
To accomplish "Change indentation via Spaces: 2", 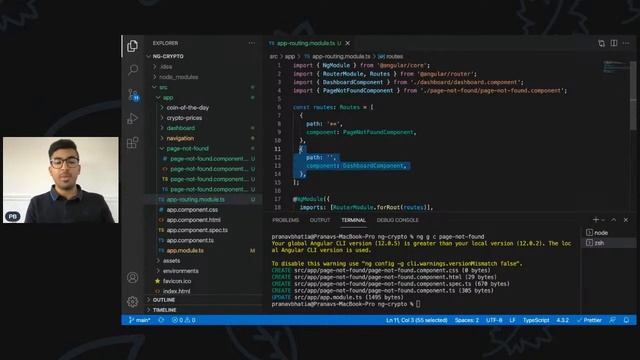I will (467, 320).
